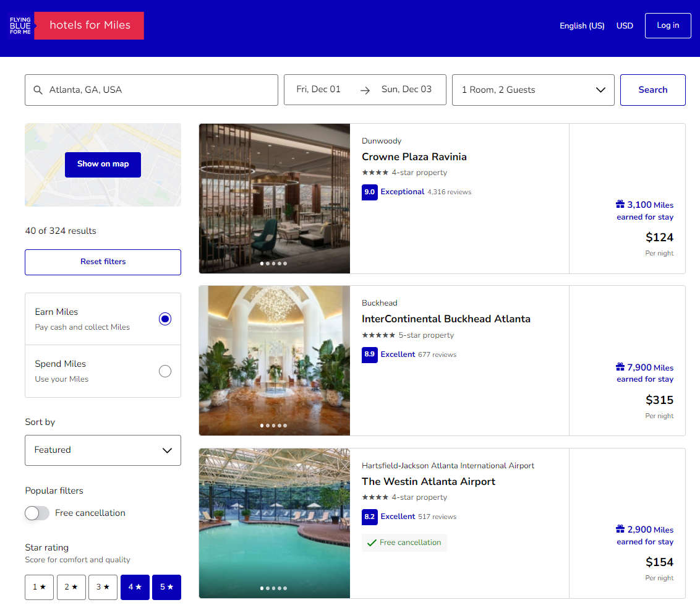Click the 8.2 score badge for The Westin
Screen dimensions: 700x605
point(370,517)
